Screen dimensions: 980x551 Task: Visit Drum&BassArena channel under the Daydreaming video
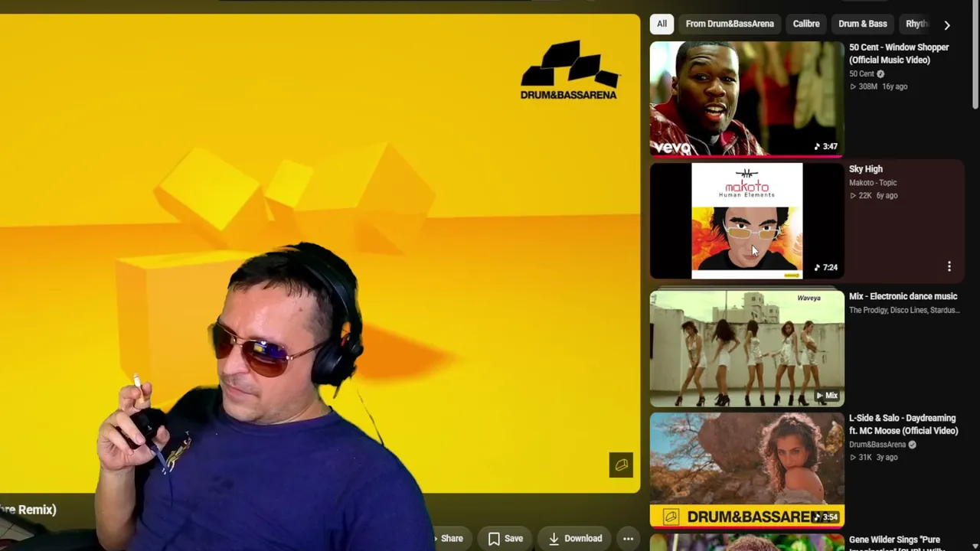877,445
